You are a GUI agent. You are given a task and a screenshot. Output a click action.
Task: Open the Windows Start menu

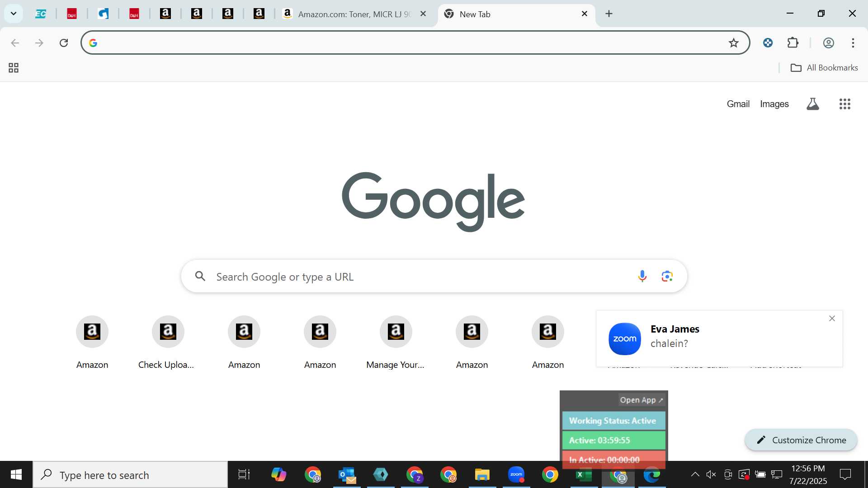[x=16, y=475]
